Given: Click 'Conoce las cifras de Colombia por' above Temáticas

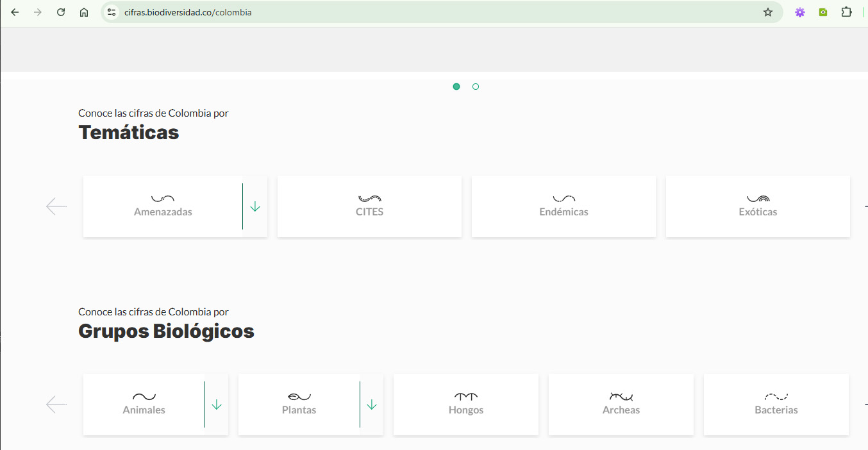Looking at the screenshot, I should pos(154,113).
